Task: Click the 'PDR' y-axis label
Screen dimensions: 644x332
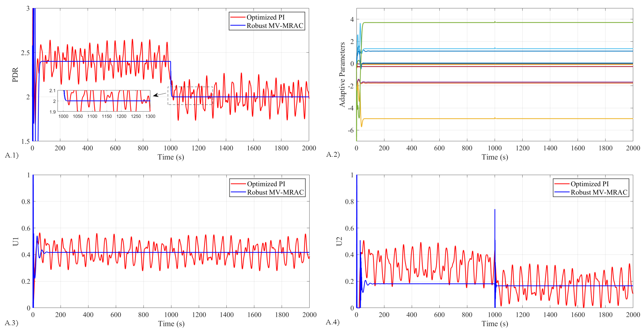Action: 15,75
